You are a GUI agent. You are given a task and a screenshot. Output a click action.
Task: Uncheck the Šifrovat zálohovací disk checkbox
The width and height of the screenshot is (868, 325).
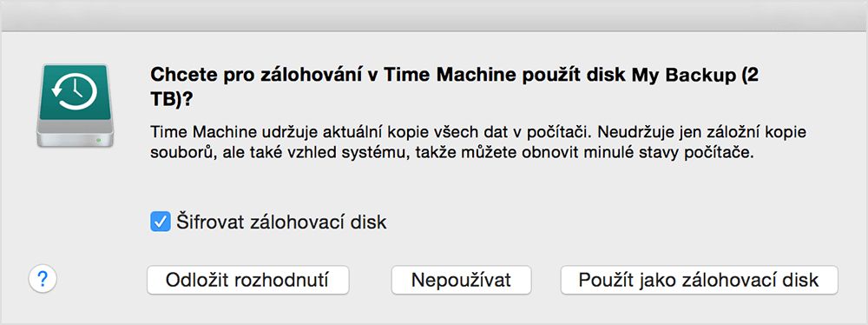tap(161, 222)
